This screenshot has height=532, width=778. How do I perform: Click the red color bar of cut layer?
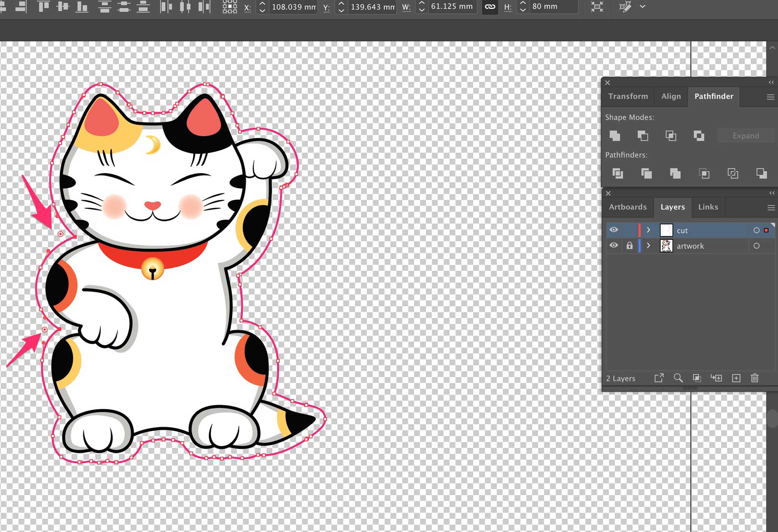(x=640, y=230)
